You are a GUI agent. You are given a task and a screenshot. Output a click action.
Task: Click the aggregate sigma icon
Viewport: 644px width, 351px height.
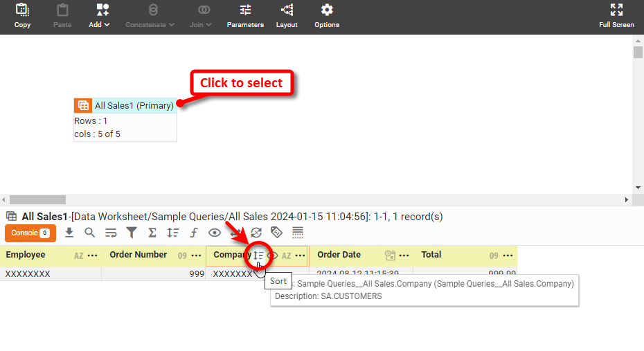pyautogui.click(x=152, y=233)
